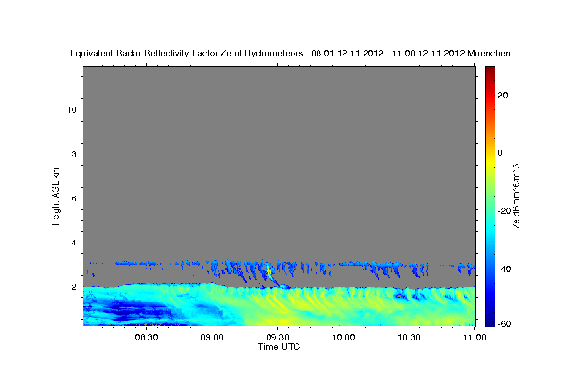Click the plot title beginning 'Equivalent Radar Reflectivity Factor'
588x392 pixels.
290,53
